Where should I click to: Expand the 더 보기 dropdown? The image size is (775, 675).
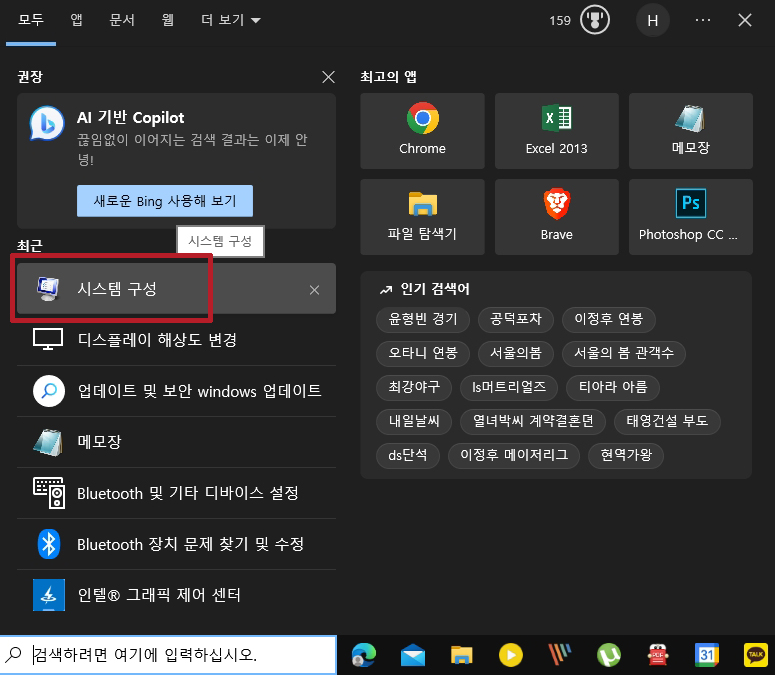coord(230,20)
